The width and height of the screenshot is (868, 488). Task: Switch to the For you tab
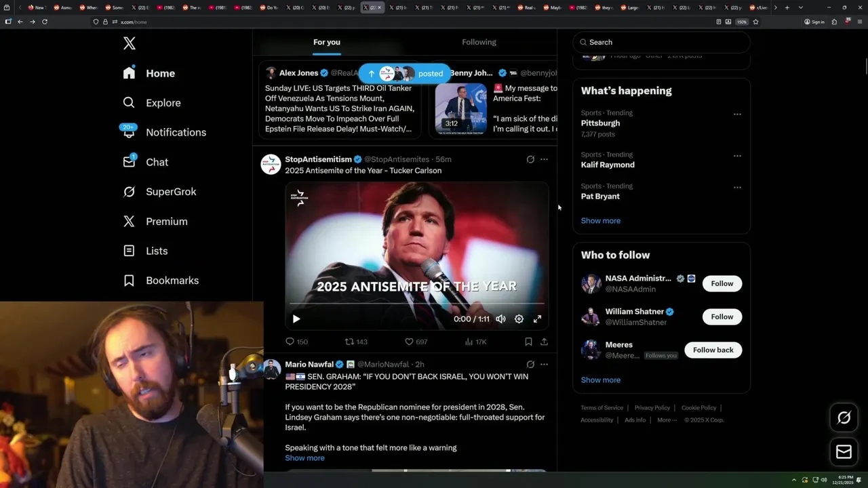(x=326, y=42)
